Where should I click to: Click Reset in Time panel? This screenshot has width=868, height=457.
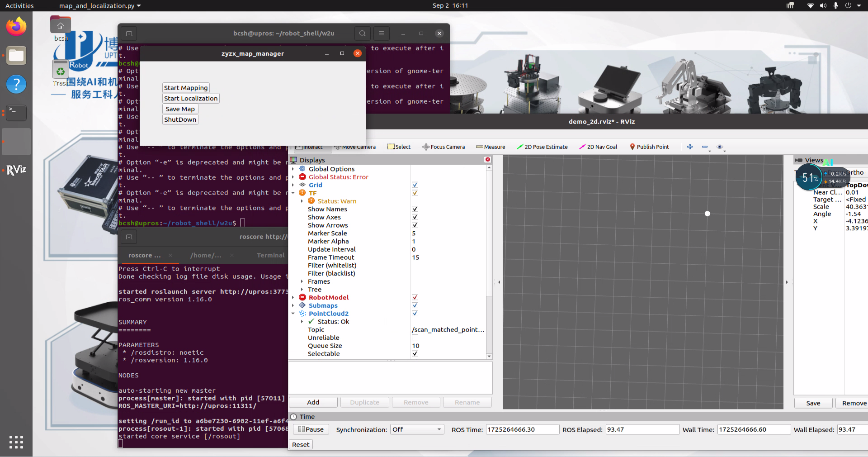pos(301,444)
